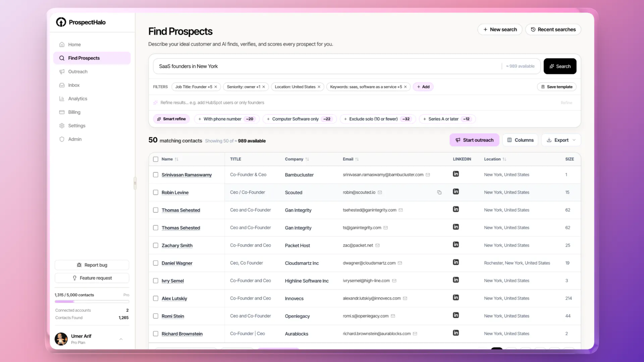
Task: Open LinkedIn profile of Alex Lutskiy
Action: point(456,298)
